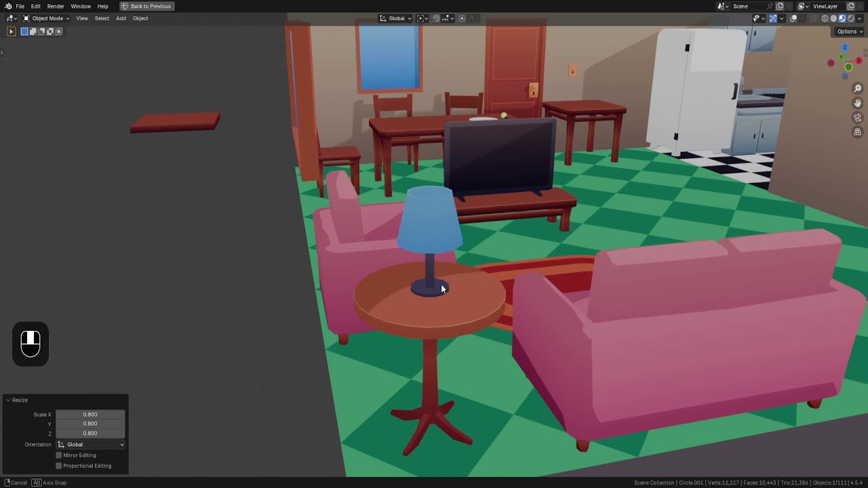Switch to wireframe viewport shading
Image resolution: width=868 pixels, height=488 pixels.
point(825,18)
